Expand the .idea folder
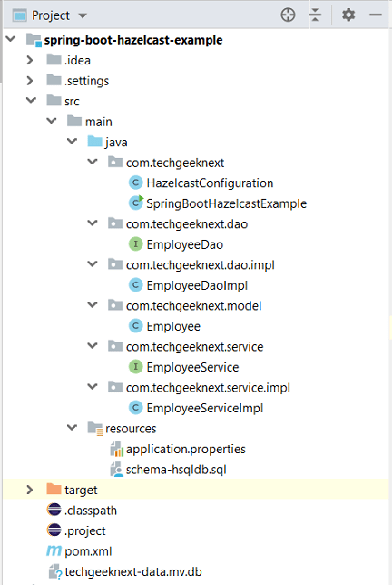392x585 pixels. pyautogui.click(x=30, y=60)
